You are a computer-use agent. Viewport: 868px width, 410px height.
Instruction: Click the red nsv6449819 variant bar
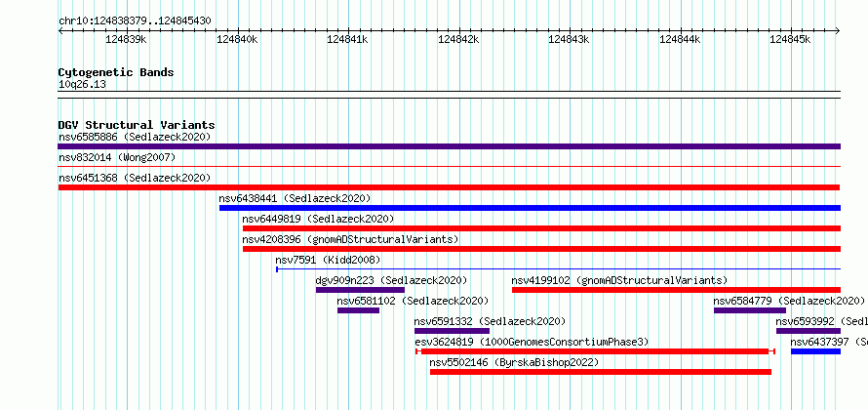tap(541, 228)
